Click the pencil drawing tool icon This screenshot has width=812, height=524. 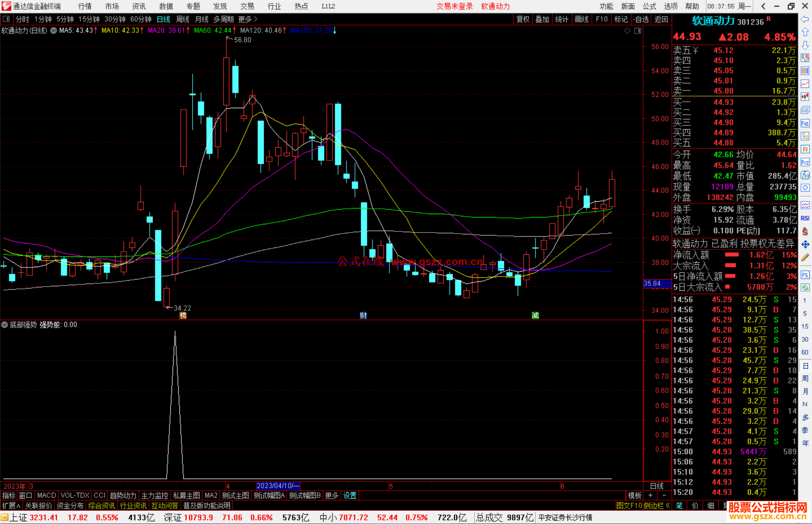pyautogui.click(x=805, y=257)
